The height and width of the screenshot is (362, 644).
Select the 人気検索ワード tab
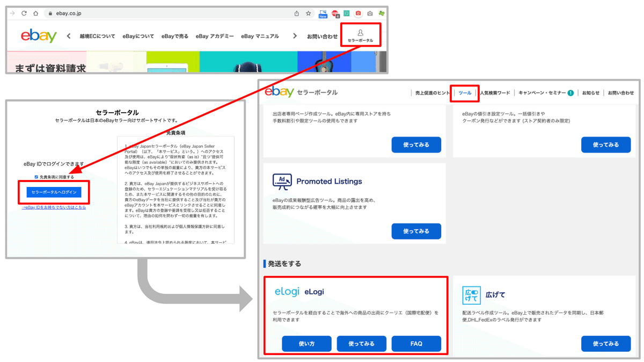pyautogui.click(x=495, y=93)
